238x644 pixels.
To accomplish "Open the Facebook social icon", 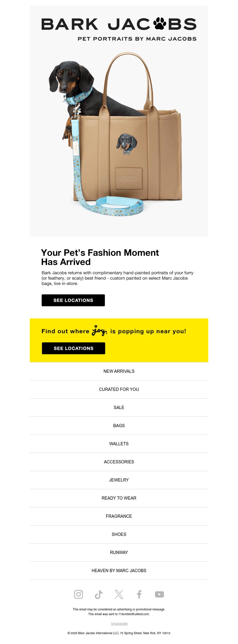I will click(139, 594).
